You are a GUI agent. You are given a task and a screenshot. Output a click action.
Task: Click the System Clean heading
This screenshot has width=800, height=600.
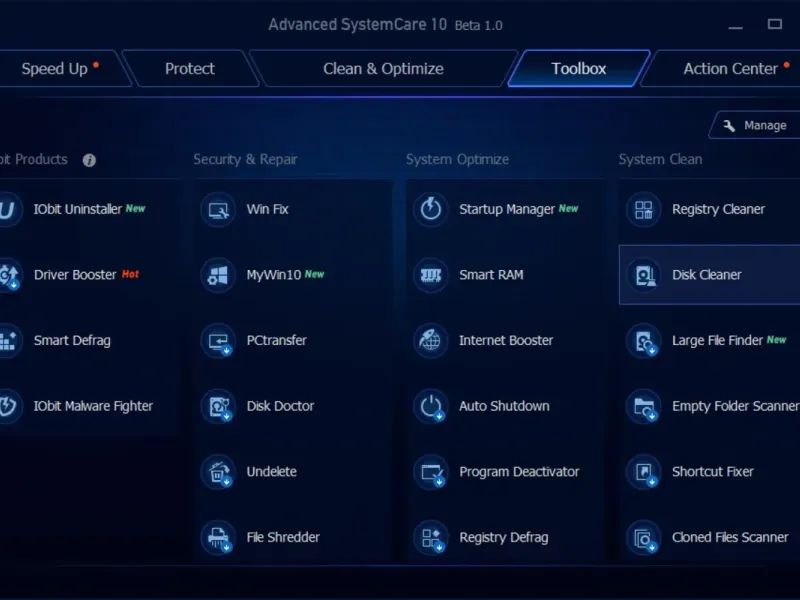pyautogui.click(x=660, y=159)
